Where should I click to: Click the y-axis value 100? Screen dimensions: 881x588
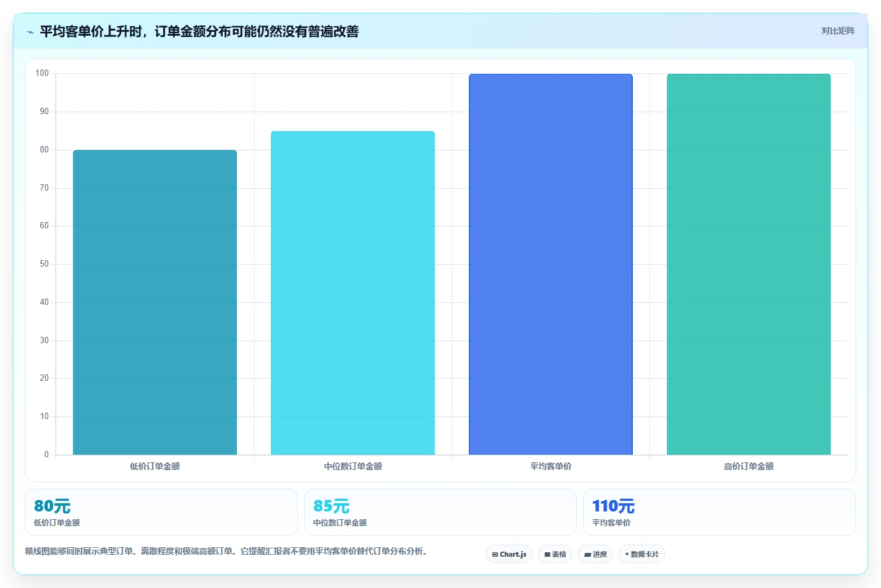[x=42, y=73]
